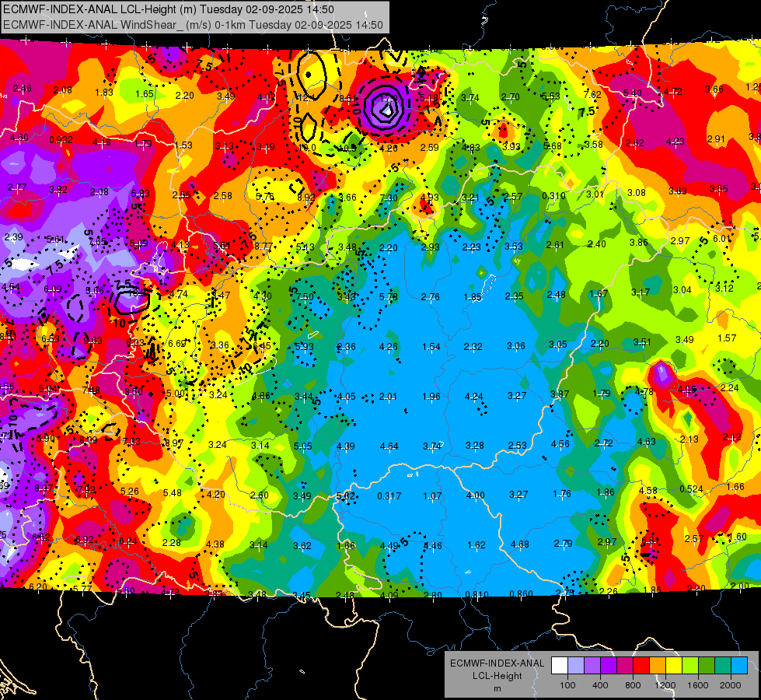Click the wind shear value 4.56
This screenshot has width=761, height=700.
[x=560, y=443]
